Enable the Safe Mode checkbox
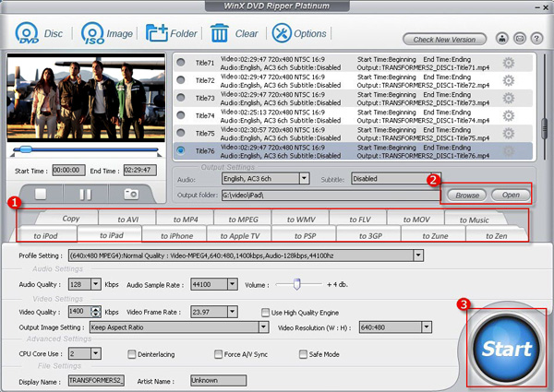This screenshot has height=392, width=554. point(303,354)
